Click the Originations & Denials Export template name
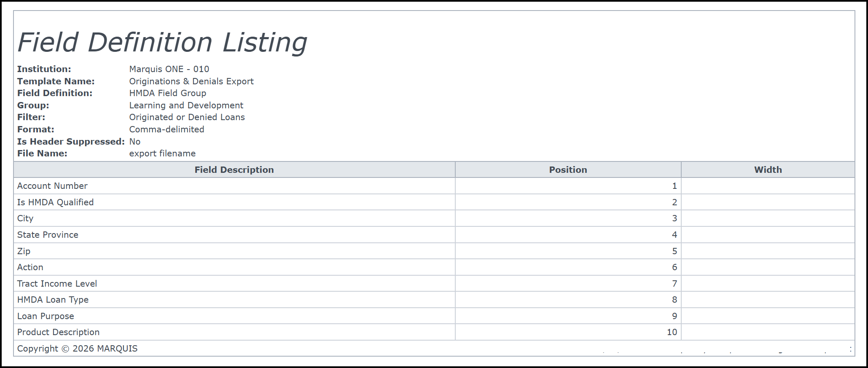This screenshot has height=368, width=868. [x=191, y=81]
